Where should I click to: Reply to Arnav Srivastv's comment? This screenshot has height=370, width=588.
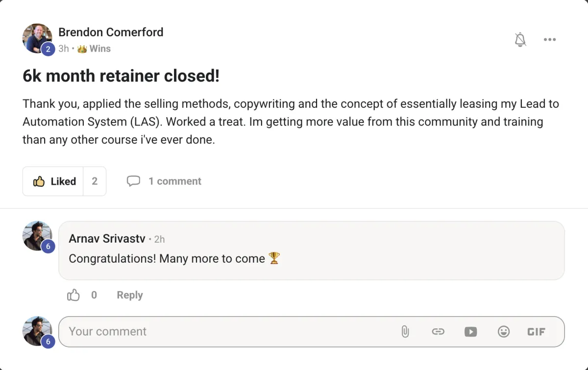tap(130, 295)
